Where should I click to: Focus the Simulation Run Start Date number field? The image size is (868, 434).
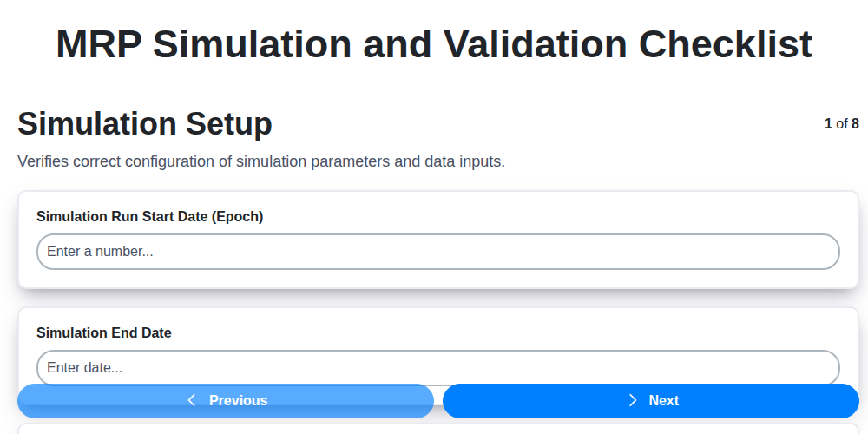[x=437, y=252]
